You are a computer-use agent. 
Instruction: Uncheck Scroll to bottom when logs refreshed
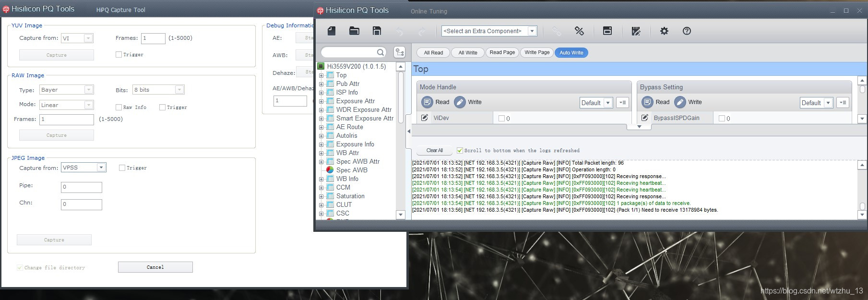[x=460, y=151]
